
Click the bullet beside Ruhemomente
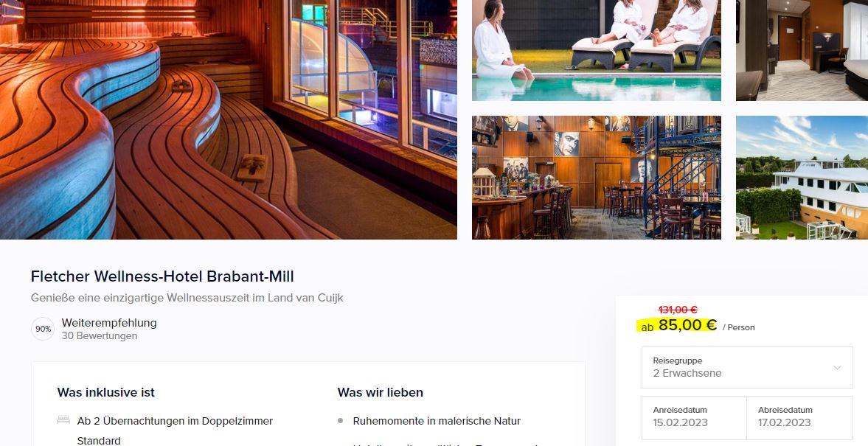341,420
